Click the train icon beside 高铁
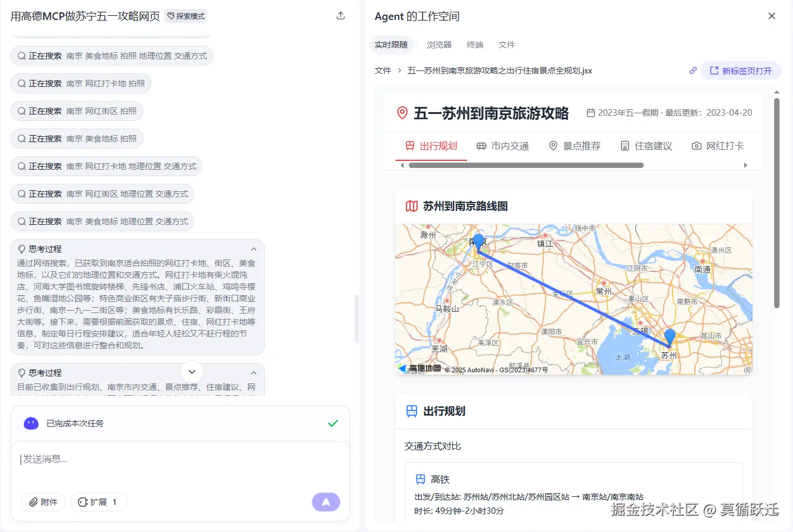 [x=421, y=479]
